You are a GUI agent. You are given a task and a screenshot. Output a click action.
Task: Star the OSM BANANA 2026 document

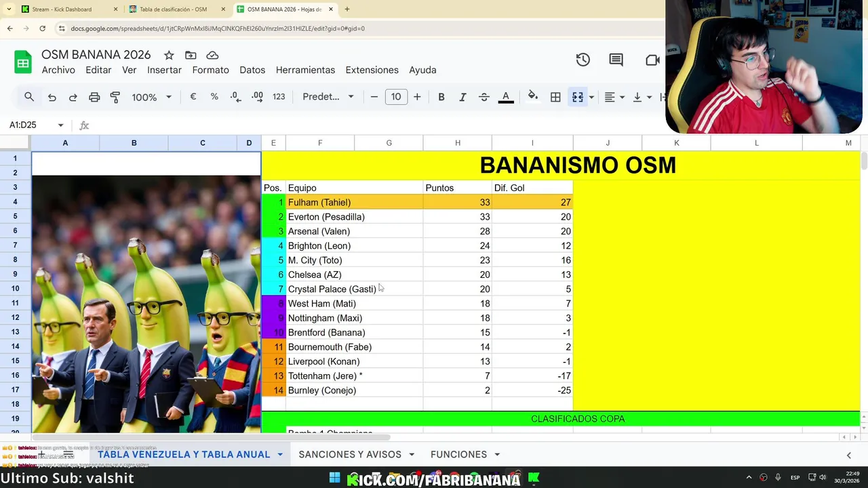pyautogui.click(x=169, y=55)
